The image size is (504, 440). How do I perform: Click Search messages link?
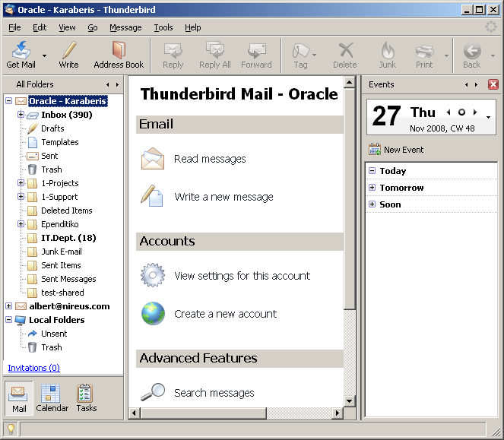click(x=214, y=393)
